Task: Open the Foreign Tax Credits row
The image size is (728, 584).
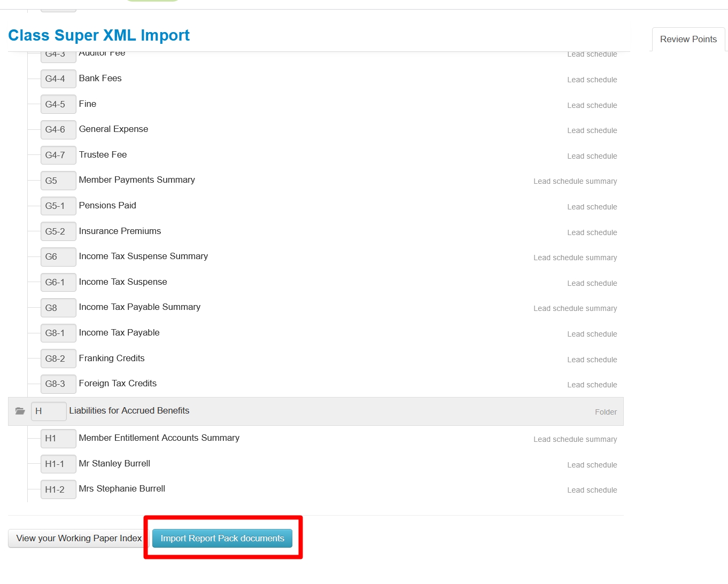Action: tap(118, 384)
